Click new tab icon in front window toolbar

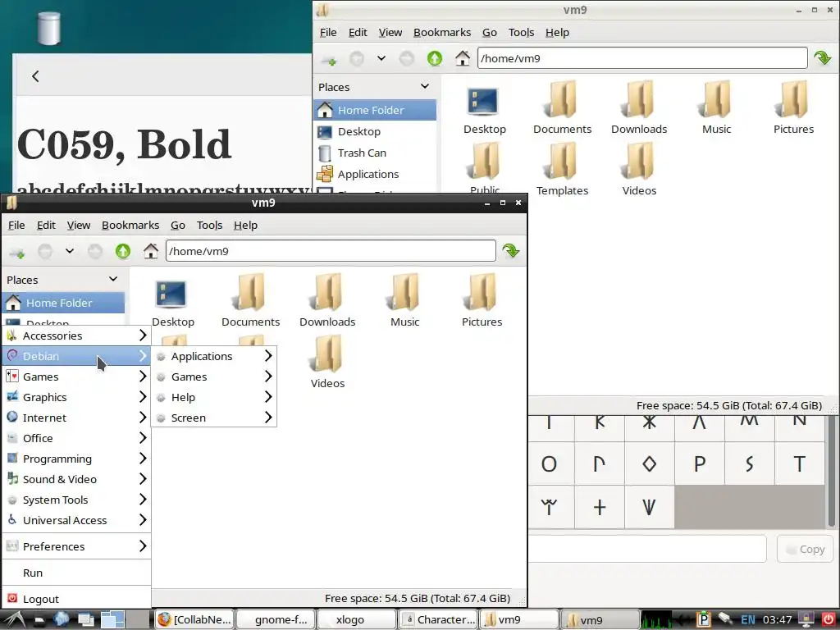tap(17, 252)
